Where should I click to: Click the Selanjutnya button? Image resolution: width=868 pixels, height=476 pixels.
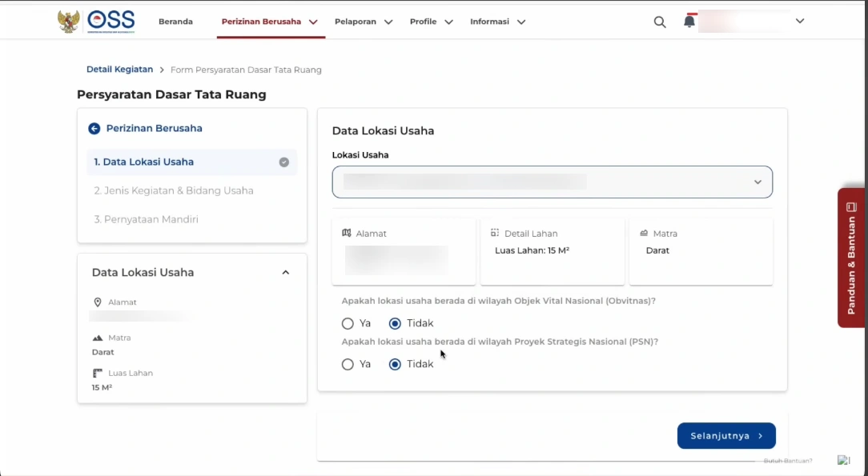(725, 436)
